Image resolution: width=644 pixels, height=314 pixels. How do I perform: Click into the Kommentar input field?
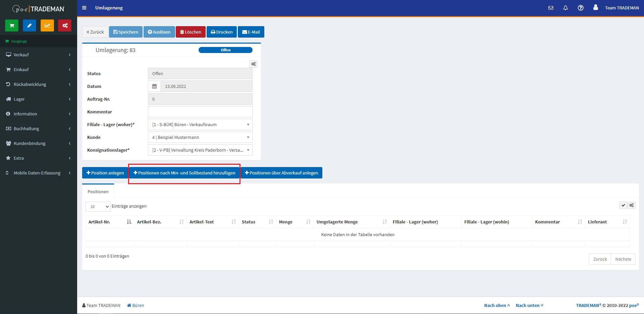click(x=200, y=112)
